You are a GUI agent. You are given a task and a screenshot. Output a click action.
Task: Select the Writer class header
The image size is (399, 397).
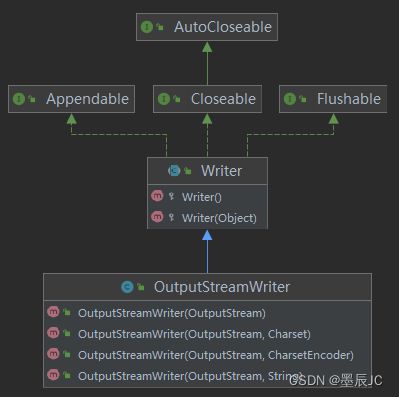click(x=207, y=171)
